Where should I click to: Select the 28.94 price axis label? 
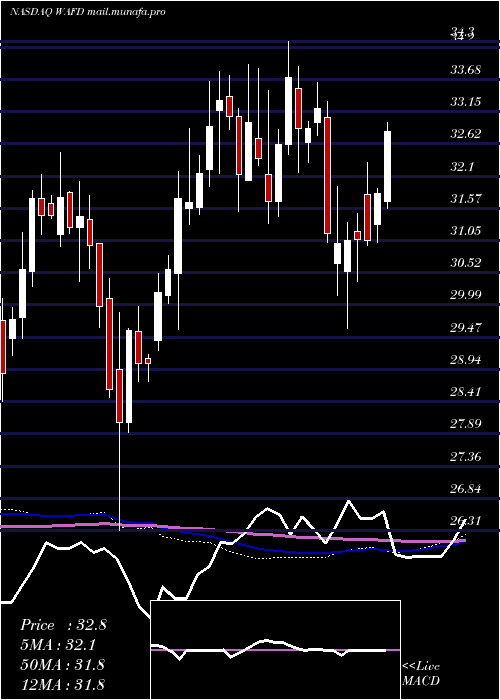click(465, 360)
